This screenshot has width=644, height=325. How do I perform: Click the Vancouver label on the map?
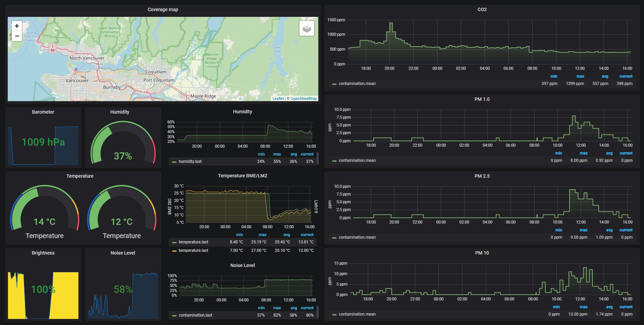tap(77, 81)
